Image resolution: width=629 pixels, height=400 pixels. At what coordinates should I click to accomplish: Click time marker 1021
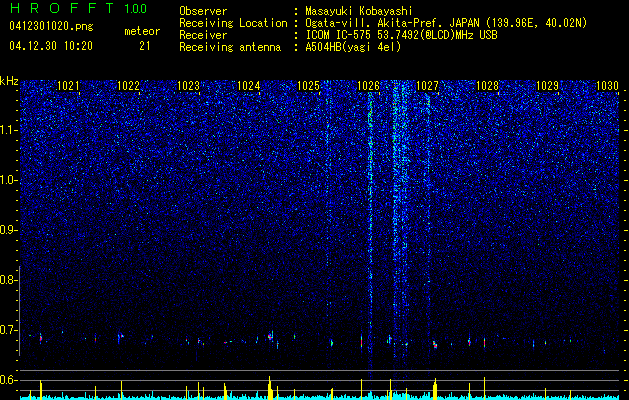click(69, 86)
